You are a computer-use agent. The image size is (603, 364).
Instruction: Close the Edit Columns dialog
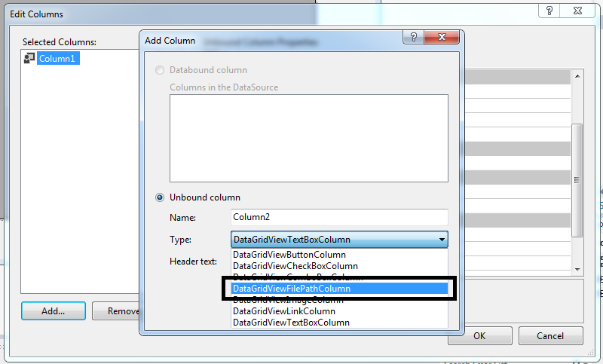tap(577, 11)
